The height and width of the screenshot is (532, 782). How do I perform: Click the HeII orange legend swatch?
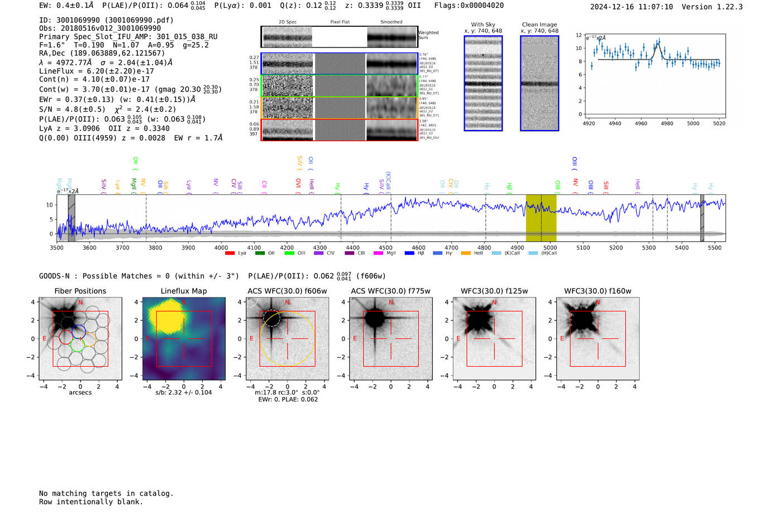(466, 253)
